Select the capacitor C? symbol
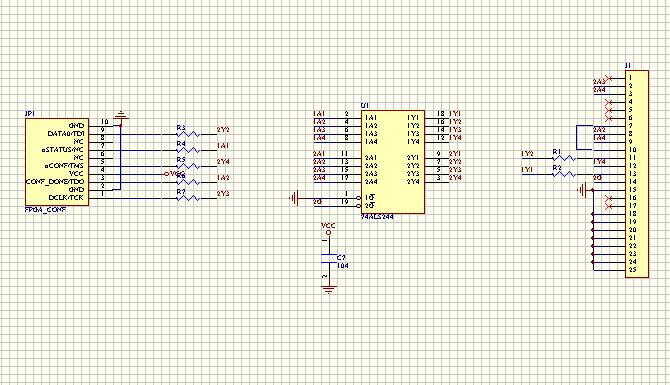 [x=329, y=258]
